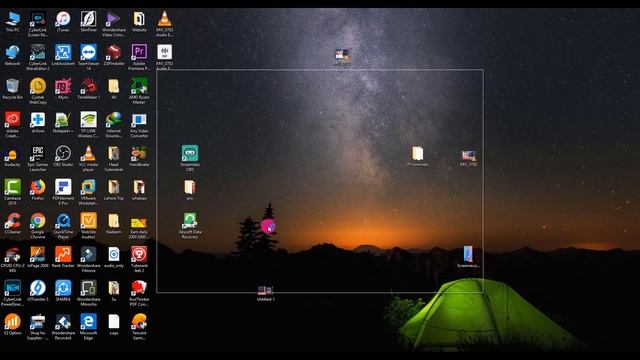Open the Lahore Trip folder
The width and height of the screenshot is (640, 360).
pyautogui.click(x=113, y=190)
